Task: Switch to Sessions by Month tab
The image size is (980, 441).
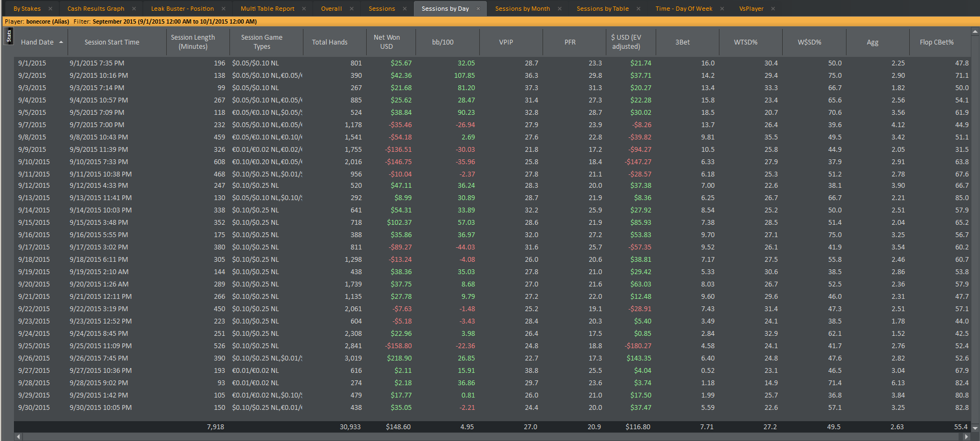Action: (522, 9)
